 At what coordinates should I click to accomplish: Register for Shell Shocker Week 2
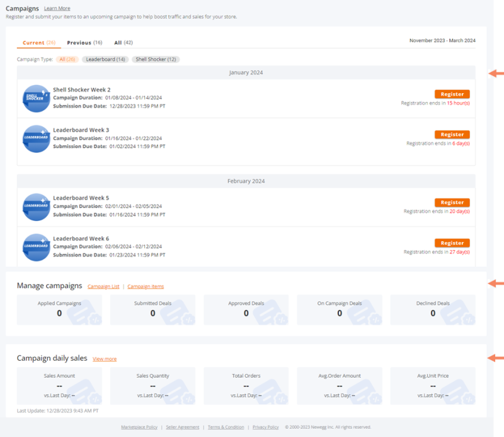(452, 93)
